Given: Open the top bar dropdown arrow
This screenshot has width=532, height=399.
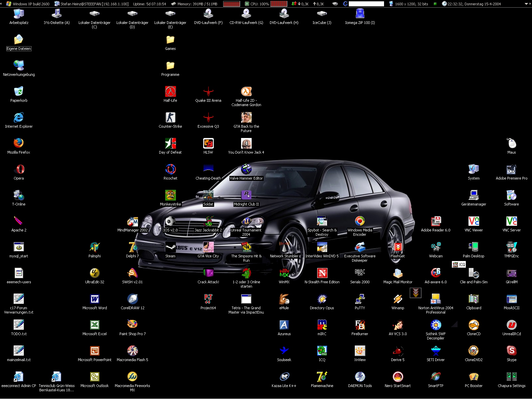Looking at the screenshot, I should point(526,4).
